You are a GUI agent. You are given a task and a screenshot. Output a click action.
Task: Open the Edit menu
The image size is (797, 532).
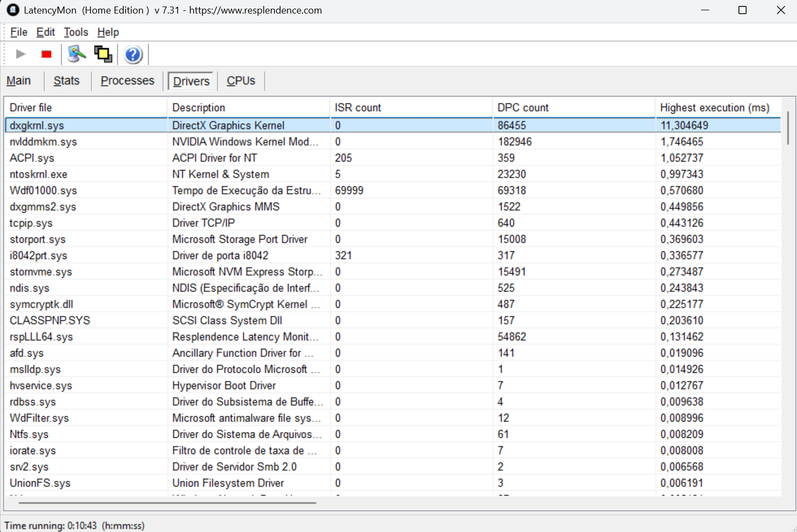46,32
